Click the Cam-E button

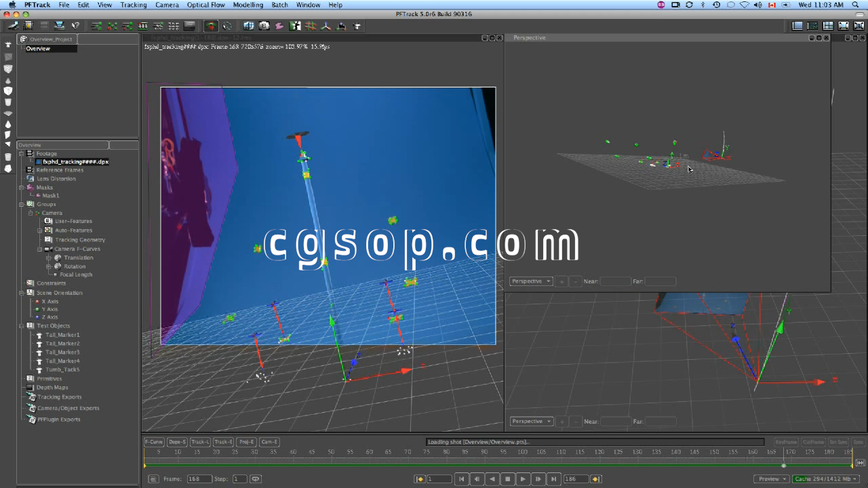tap(269, 442)
